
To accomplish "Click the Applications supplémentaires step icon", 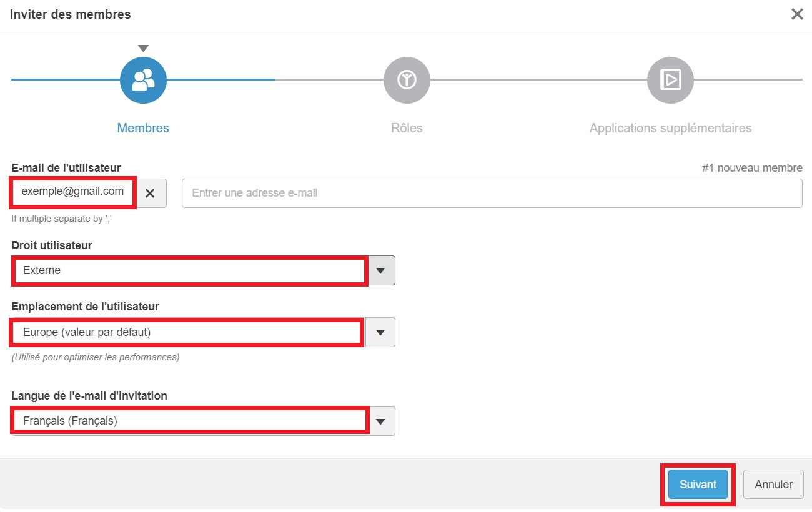I will [x=670, y=80].
